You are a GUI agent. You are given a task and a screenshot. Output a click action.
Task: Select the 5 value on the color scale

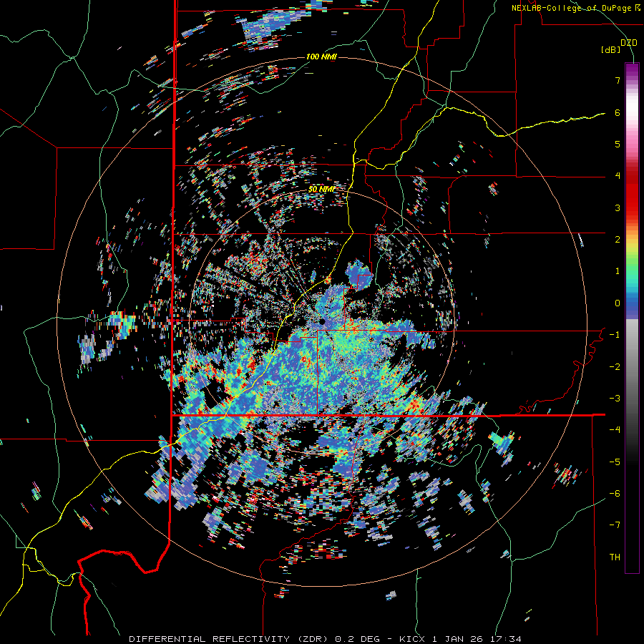click(x=618, y=144)
